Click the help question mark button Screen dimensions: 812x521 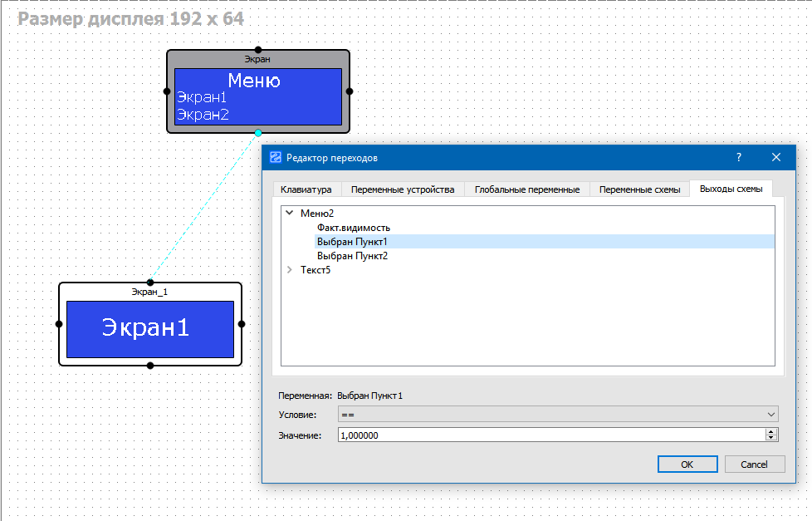tap(738, 157)
